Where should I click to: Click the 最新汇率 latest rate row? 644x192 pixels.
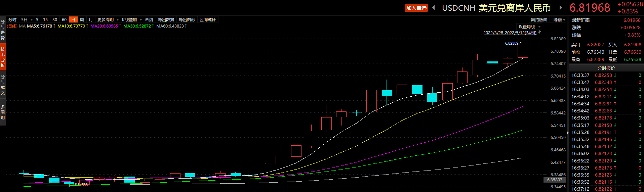point(606,20)
